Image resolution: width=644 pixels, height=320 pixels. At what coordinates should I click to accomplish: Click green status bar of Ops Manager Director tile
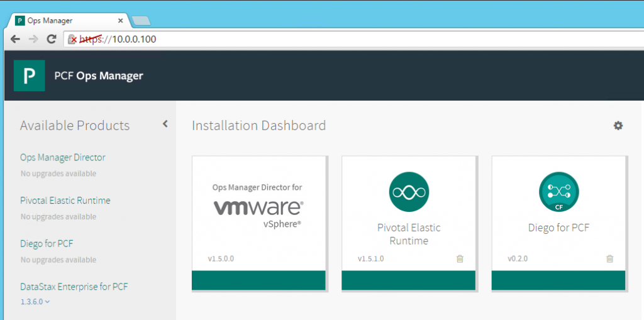click(258, 280)
